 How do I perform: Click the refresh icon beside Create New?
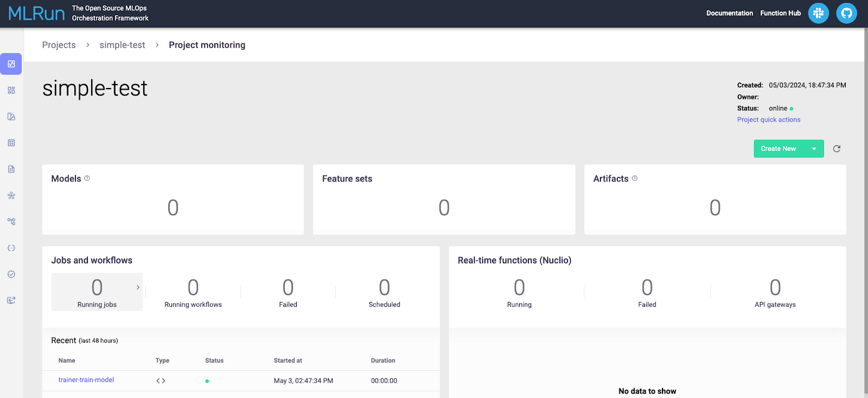coord(837,149)
